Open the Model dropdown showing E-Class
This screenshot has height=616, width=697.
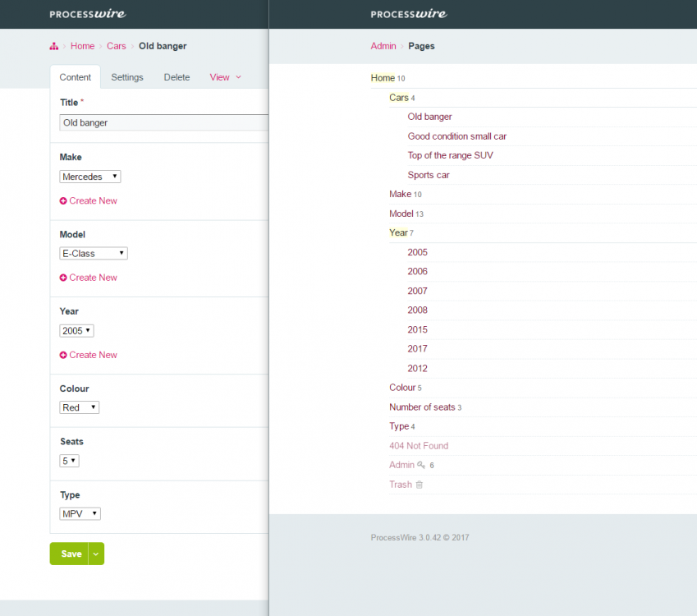tap(94, 254)
